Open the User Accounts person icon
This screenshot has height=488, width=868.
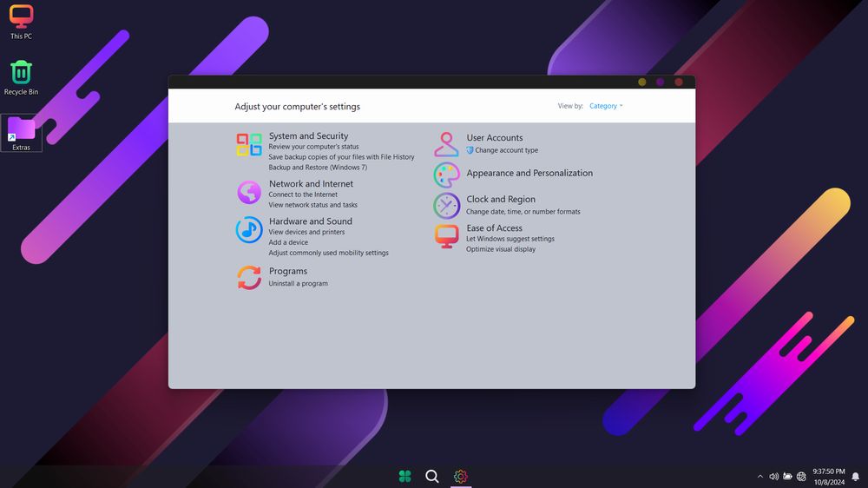(446, 144)
